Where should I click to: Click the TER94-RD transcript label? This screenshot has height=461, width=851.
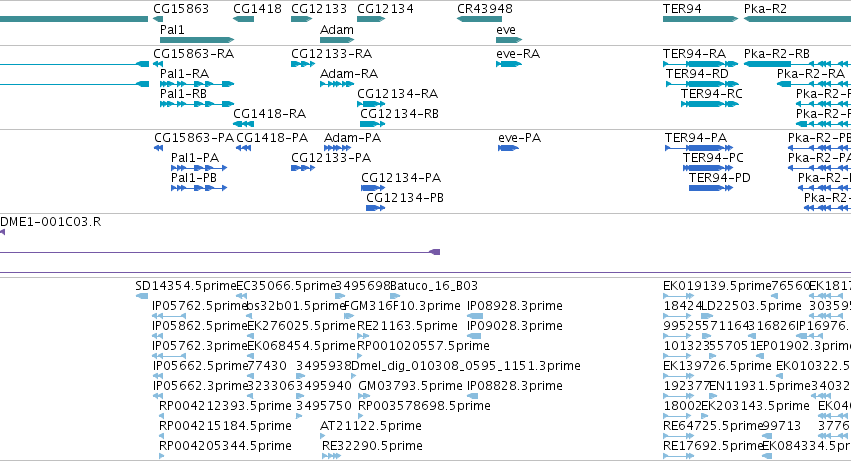(697, 74)
